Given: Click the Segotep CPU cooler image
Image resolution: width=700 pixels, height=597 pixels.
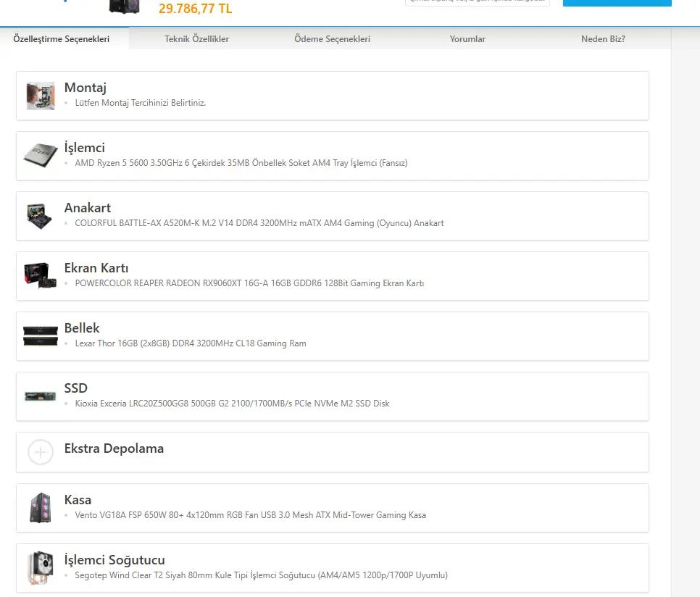Looking at the screenshot, I should [x=41, y=567].
